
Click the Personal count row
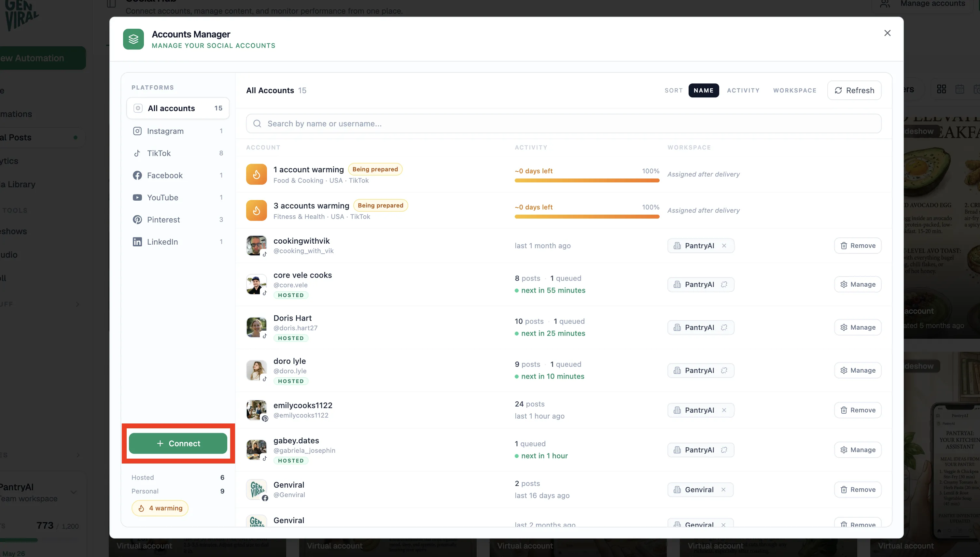(x=178, y=492)
